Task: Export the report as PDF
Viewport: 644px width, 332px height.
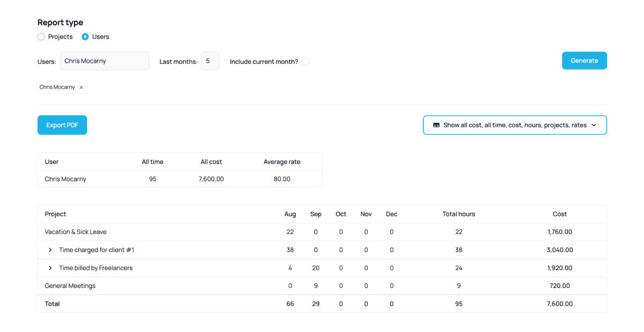Action: (x=62, y=125)
